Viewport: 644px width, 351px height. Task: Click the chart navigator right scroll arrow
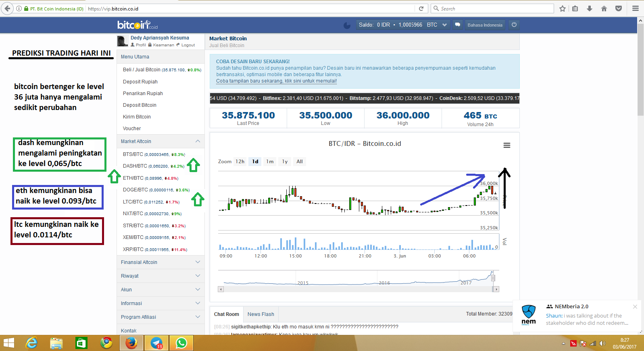[496, 289]
